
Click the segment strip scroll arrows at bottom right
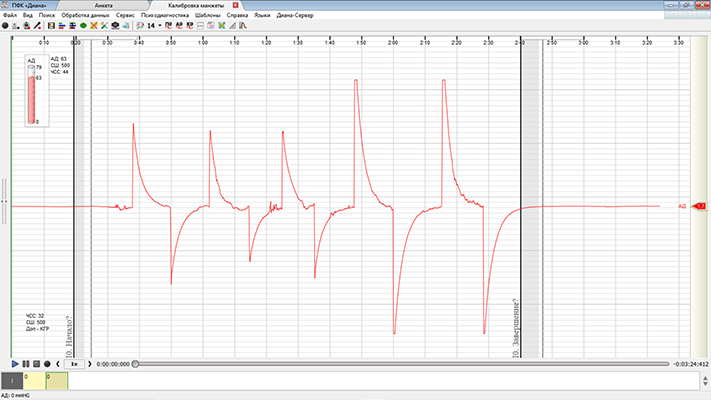(705, 381)
